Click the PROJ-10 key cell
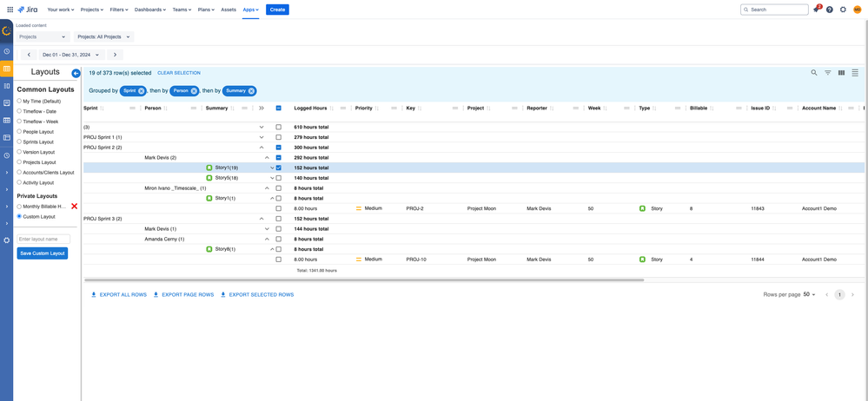The width and height of the screenshot is (868, 401). pos(415,260)
